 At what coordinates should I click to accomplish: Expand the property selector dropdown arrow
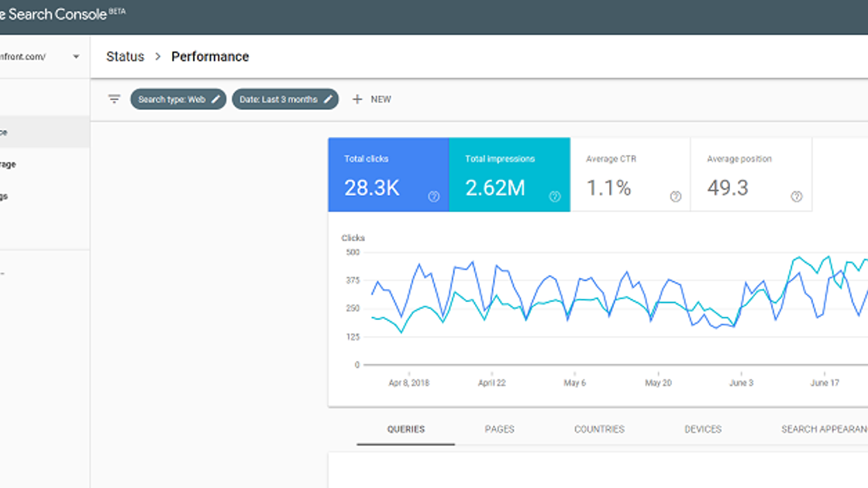click(x=76, y=57)
